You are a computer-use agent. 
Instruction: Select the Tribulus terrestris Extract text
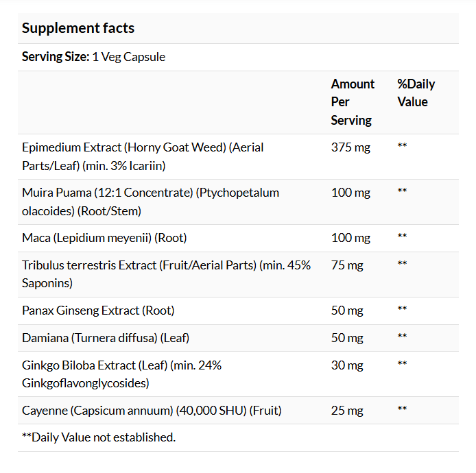(166, 274)
